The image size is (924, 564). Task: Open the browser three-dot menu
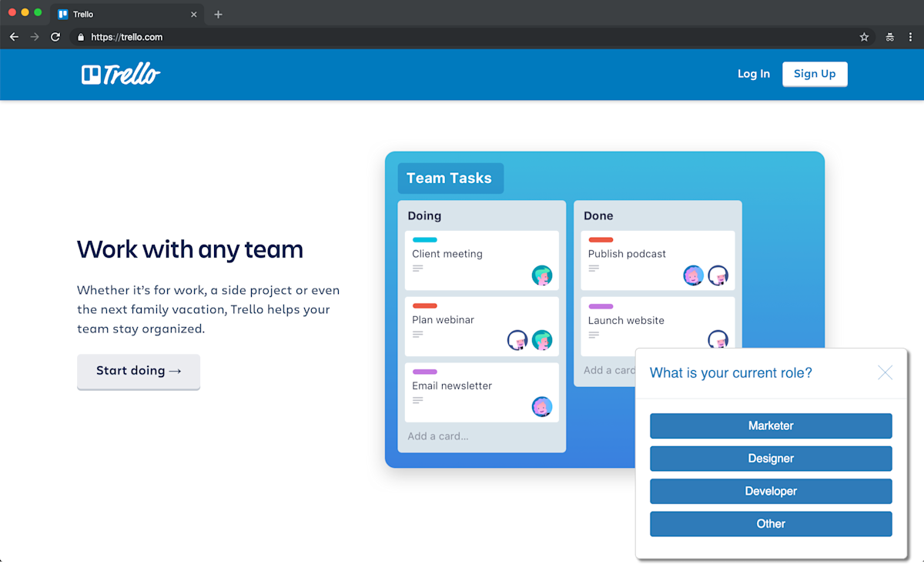coord(911,36)
